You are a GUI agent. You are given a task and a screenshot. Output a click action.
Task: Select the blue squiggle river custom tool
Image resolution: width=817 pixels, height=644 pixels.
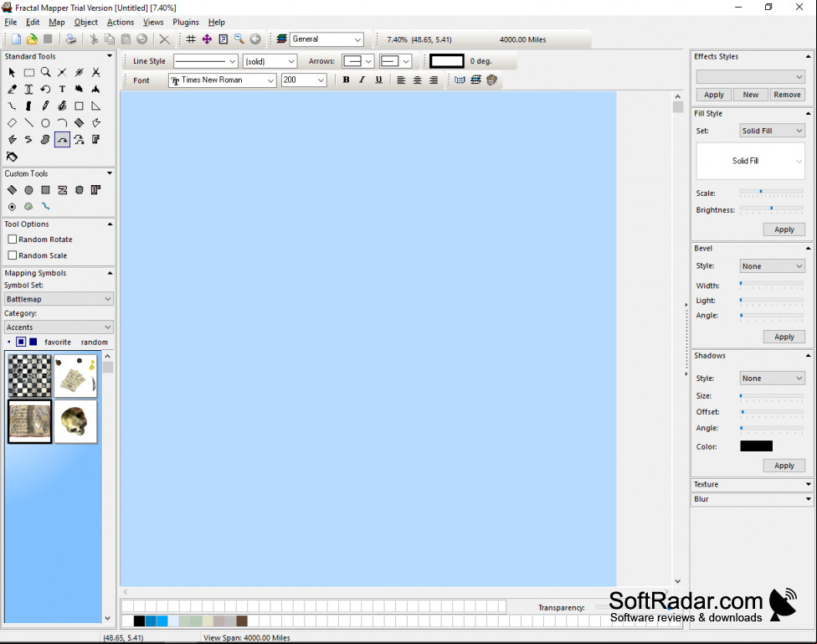point(45,207)
